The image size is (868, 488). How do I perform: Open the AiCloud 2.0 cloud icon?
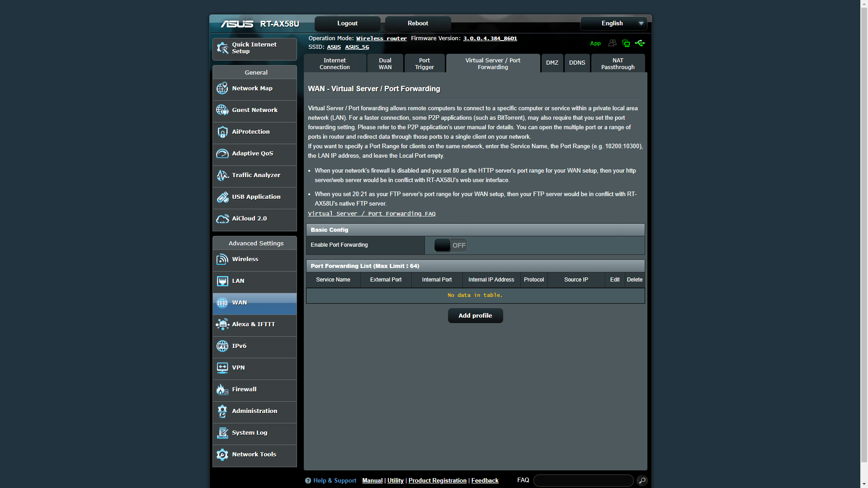222,219
